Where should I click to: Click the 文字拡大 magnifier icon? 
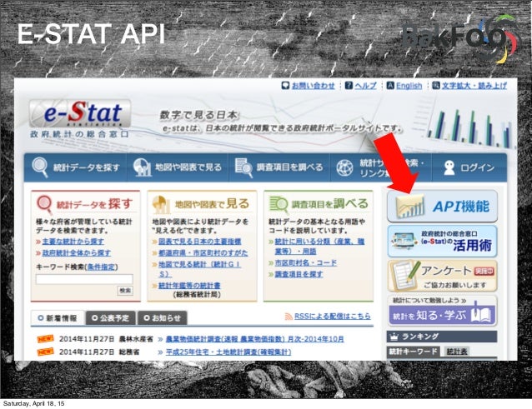coord(436,86)
